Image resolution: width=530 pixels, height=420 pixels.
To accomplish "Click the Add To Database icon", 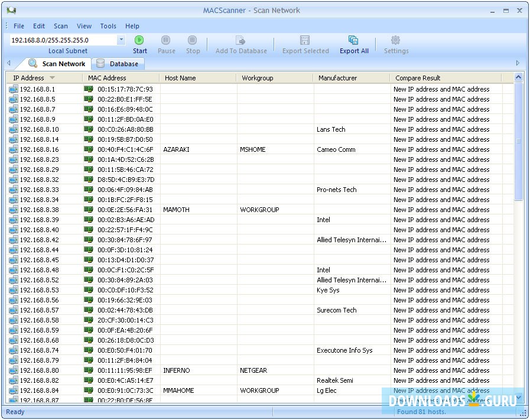I will (240, 40).
